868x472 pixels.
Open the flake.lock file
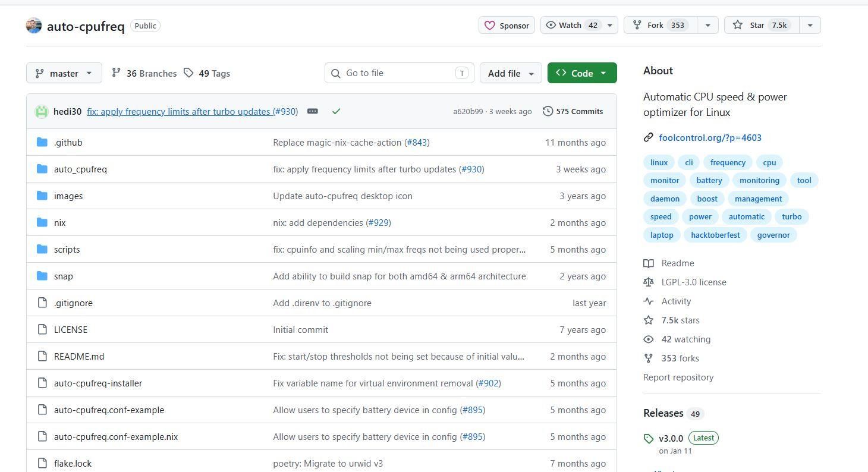tap(73, 463)
